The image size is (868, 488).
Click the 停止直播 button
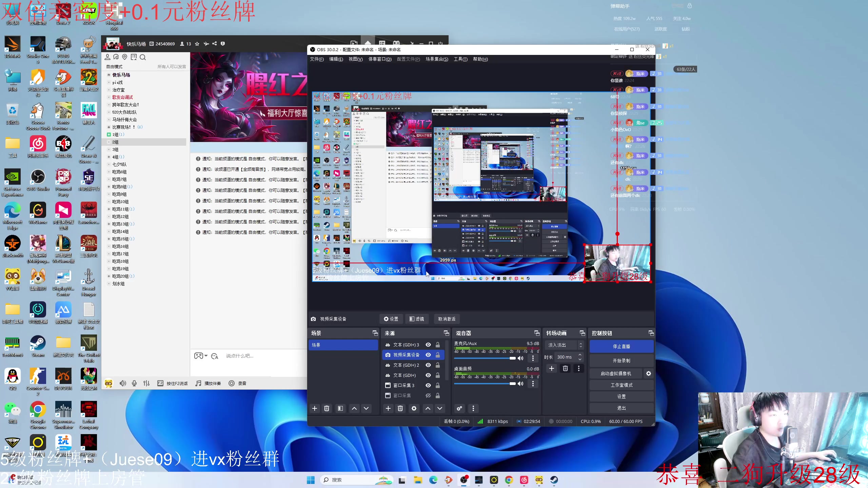[621, 346]
